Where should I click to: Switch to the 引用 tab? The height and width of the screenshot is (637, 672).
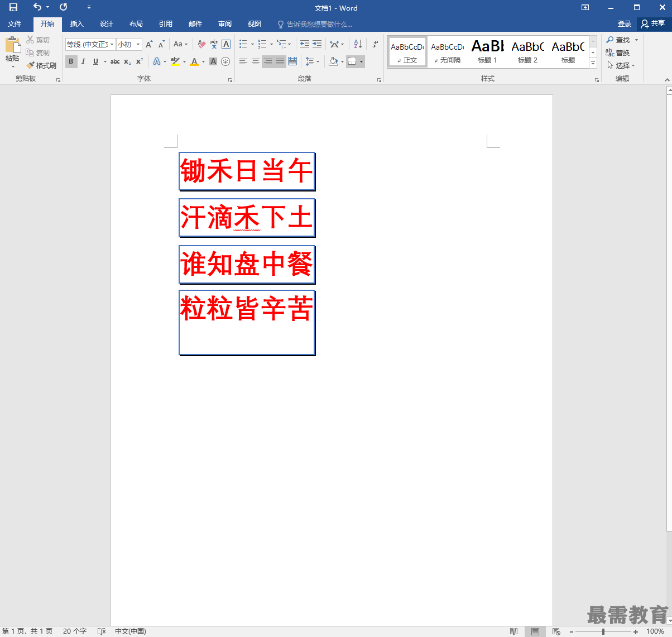tap(165, 24)
